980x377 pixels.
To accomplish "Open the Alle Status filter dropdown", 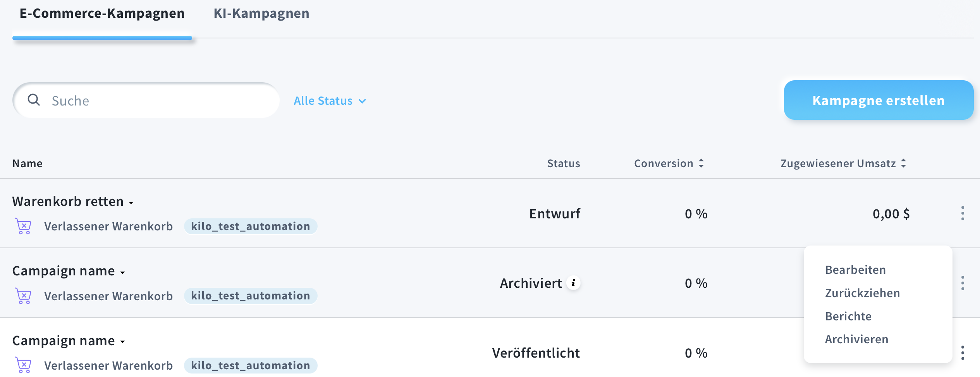I will 330,101.
